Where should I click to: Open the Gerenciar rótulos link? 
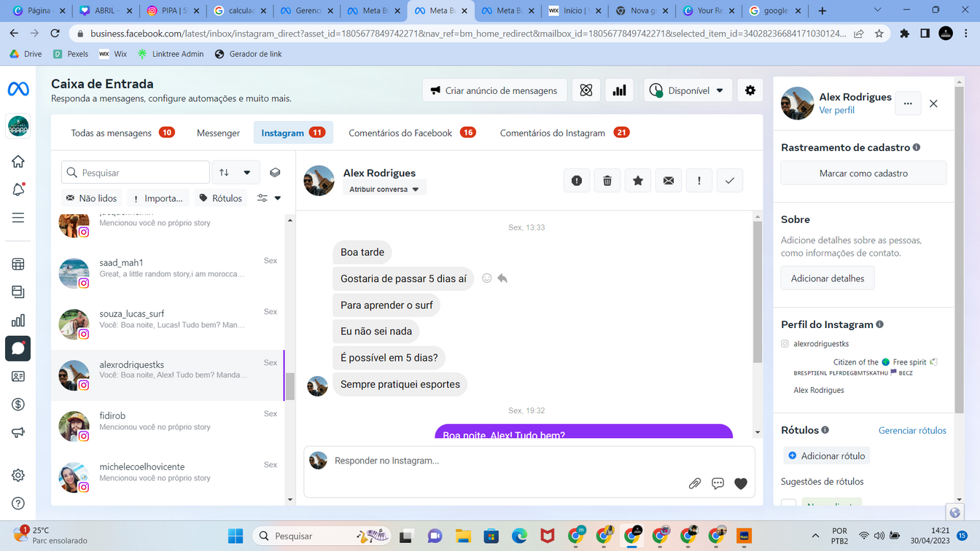click(x=912, y=431)
